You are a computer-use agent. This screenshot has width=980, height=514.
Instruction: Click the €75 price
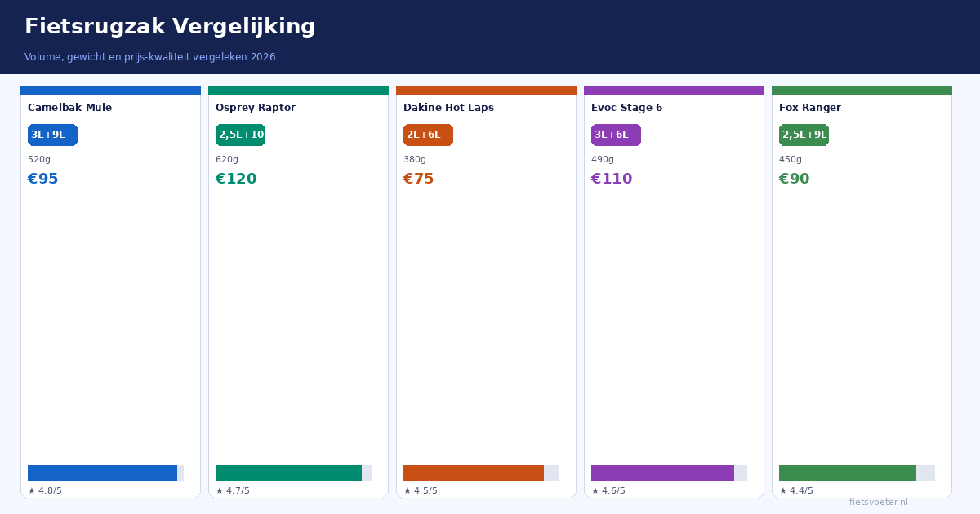click(419, 179)
